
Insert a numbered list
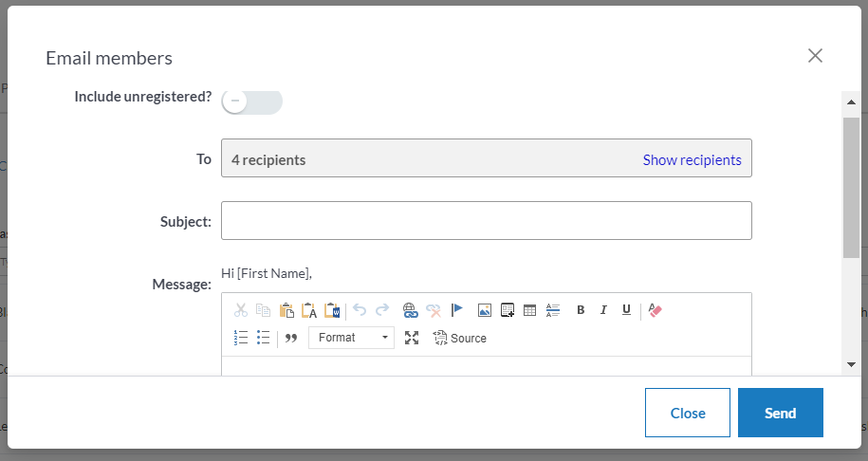(241, 338)
